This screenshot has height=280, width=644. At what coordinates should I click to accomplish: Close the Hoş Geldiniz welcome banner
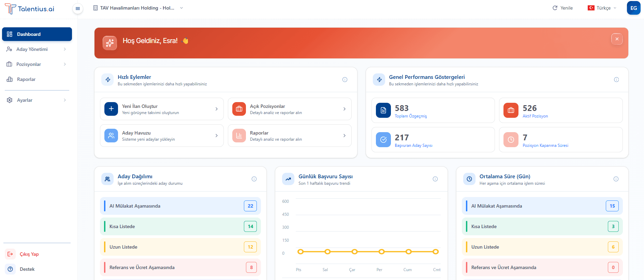617,39
